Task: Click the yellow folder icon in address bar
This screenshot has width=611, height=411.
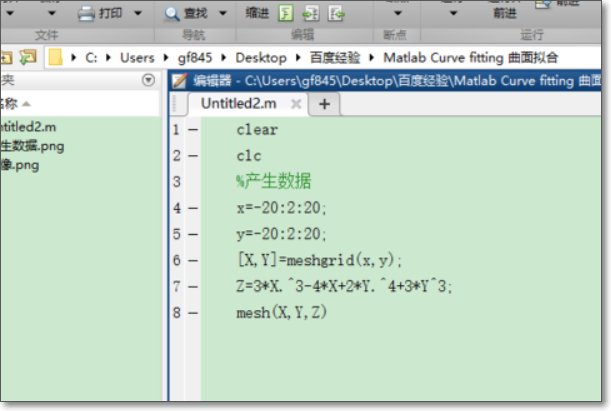Action: (x=55, y=57)
